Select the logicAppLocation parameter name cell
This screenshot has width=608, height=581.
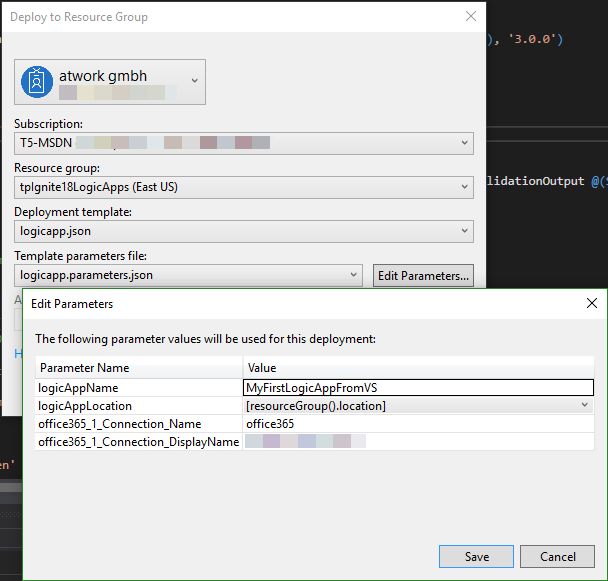[x=138, y=406]
